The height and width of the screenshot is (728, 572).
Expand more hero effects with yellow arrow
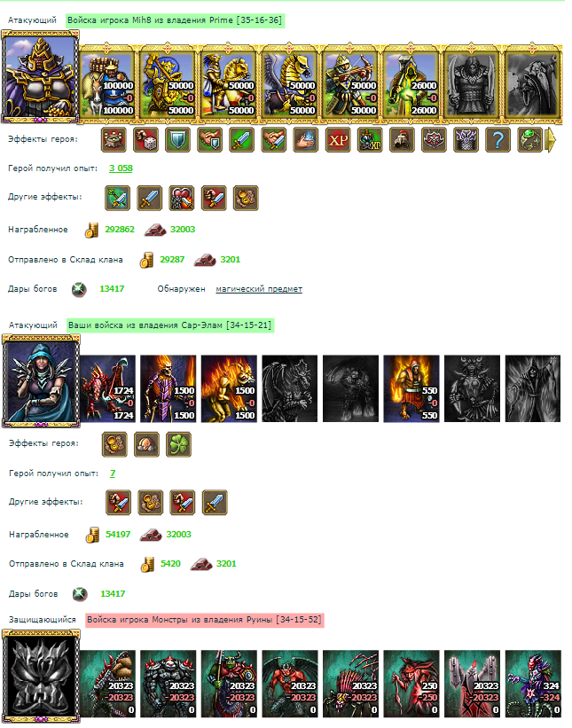click(550, 140)
